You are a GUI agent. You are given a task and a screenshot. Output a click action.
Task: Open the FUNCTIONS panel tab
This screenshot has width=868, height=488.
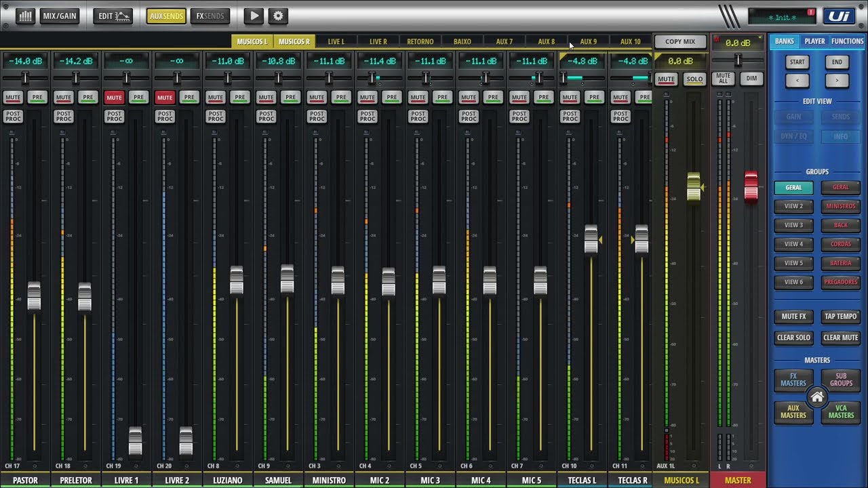(x=848, y=41)
